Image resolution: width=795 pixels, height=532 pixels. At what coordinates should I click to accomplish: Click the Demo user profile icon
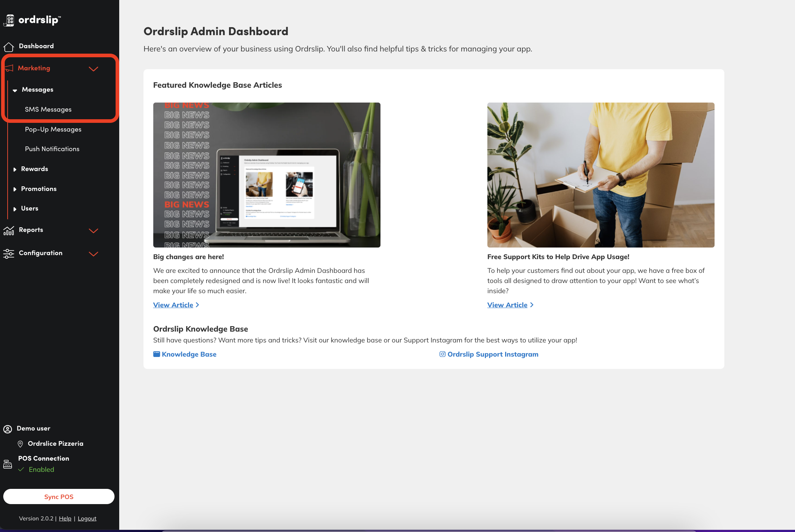8,429
